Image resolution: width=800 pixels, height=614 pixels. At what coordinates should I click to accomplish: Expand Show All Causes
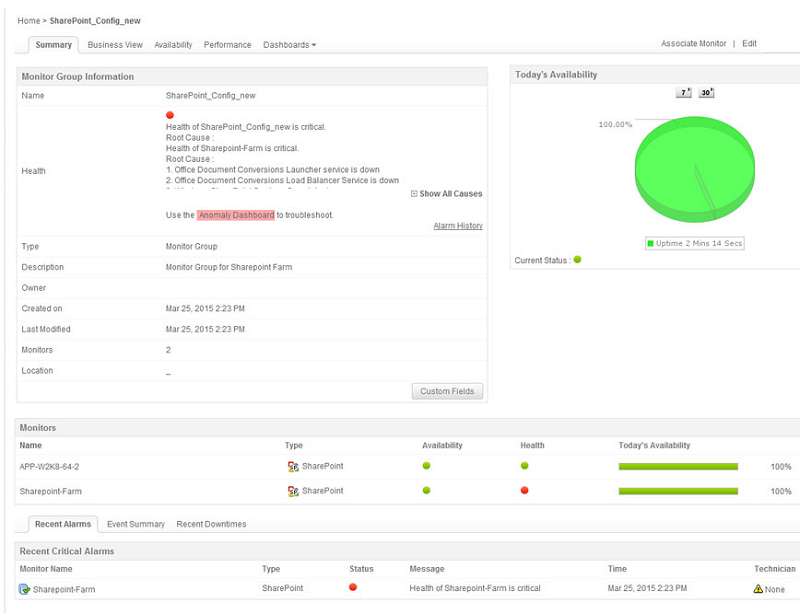[447, 194]
